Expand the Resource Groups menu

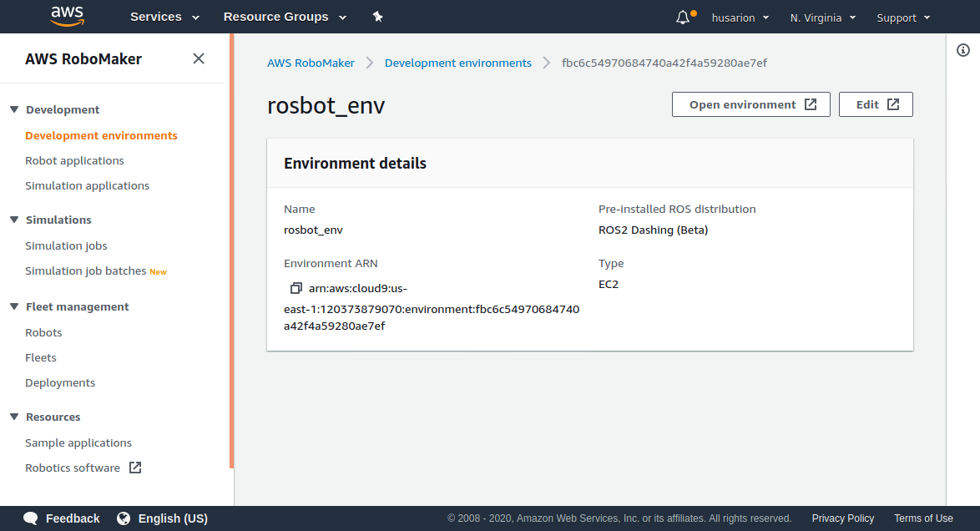(285, 17)
